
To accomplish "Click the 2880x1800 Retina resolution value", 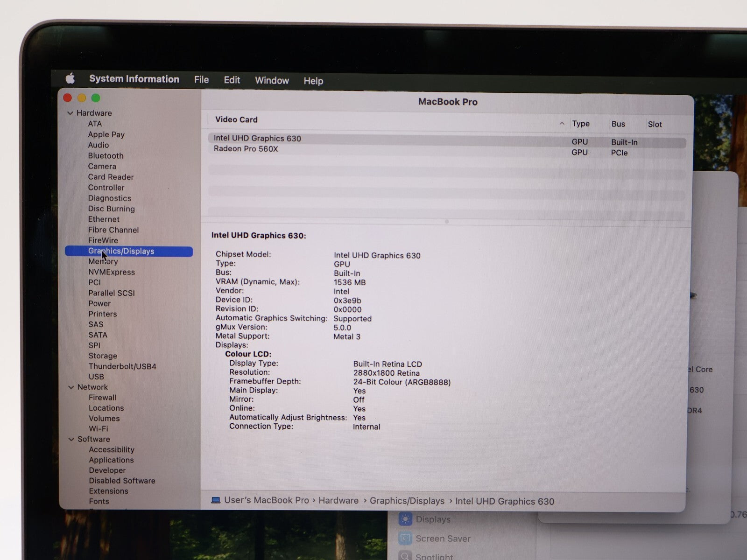I will (x=386, y=373).
